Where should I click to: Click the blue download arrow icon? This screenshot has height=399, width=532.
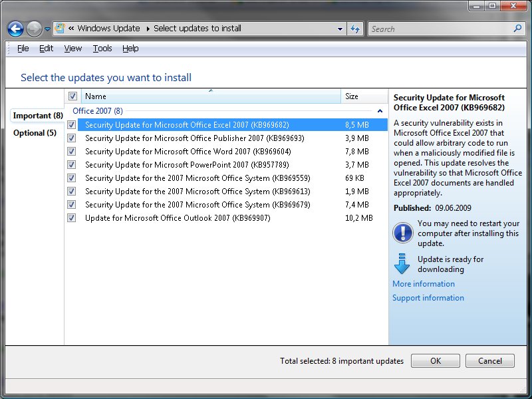(402, 263)
